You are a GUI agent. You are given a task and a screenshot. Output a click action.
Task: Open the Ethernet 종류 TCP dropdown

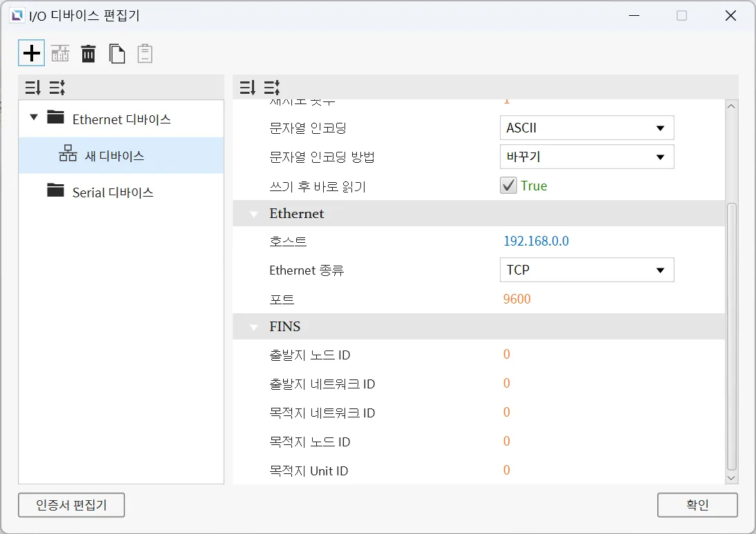point(586,270)
